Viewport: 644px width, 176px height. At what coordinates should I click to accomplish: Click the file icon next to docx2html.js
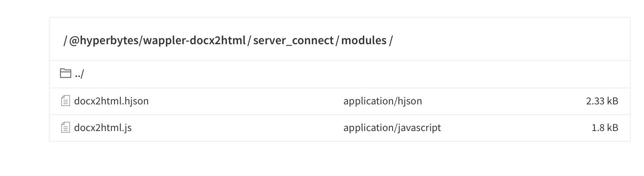[66, 128]
